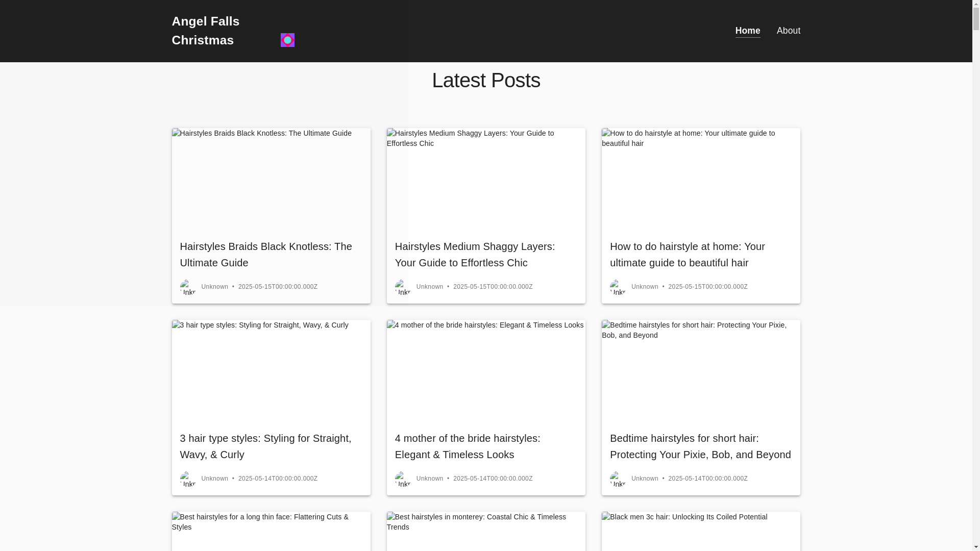Viewport: 980px width, 551px height.
Task: Click the page vertical scrollbar
Action: point(976,275)
